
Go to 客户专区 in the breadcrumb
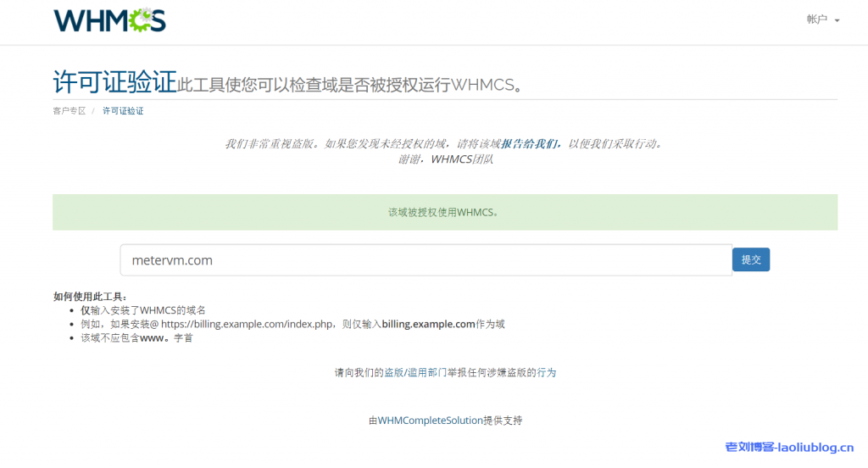tap(70, 111)
